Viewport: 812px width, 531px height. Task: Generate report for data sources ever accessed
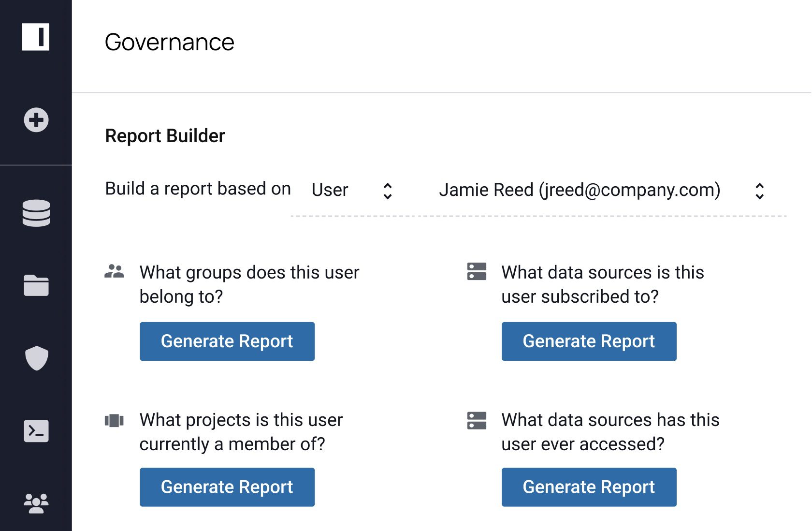[589, 487]
